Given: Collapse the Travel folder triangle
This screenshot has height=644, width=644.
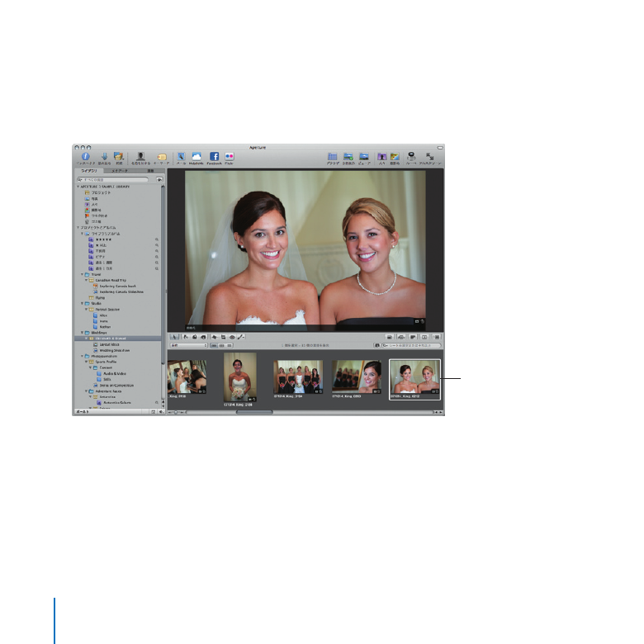Looking at the screenshot, I should tap(82, 274).
